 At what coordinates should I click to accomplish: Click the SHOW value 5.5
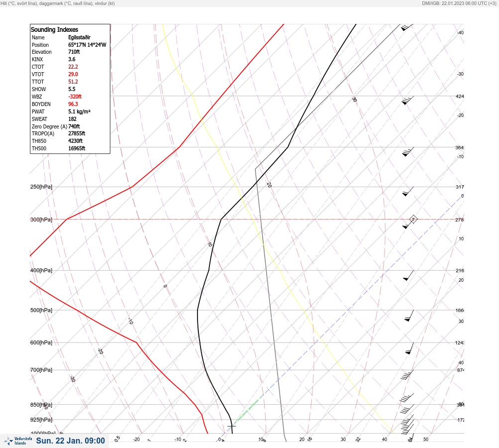[72, 89]
